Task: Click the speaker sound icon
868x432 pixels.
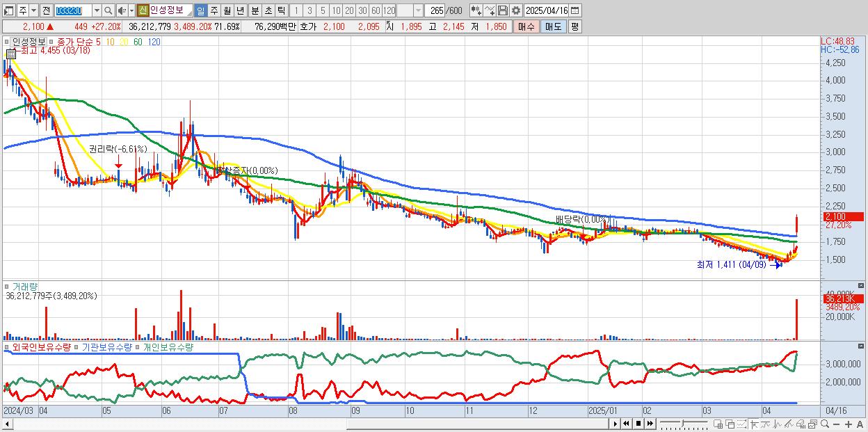Action: [122, 10]
